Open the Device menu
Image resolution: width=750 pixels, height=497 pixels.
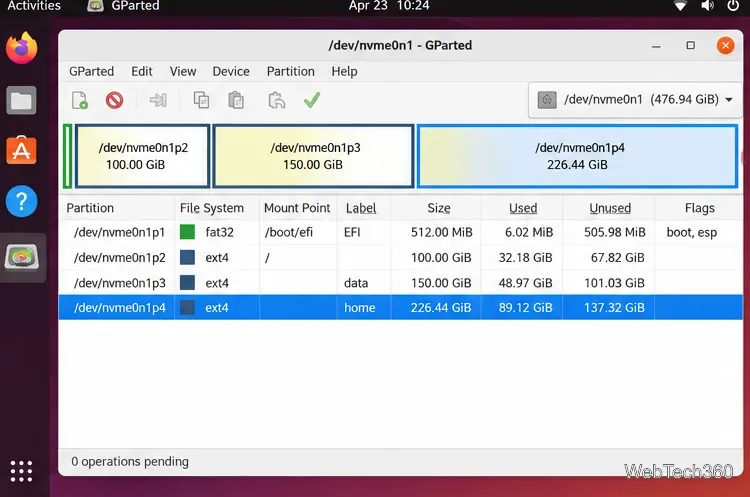231,71
